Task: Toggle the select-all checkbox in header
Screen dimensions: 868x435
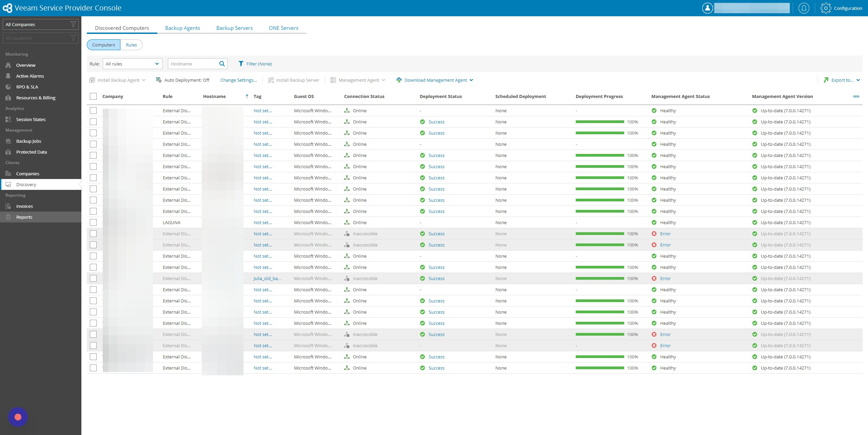Action: [x=93, y=97]
